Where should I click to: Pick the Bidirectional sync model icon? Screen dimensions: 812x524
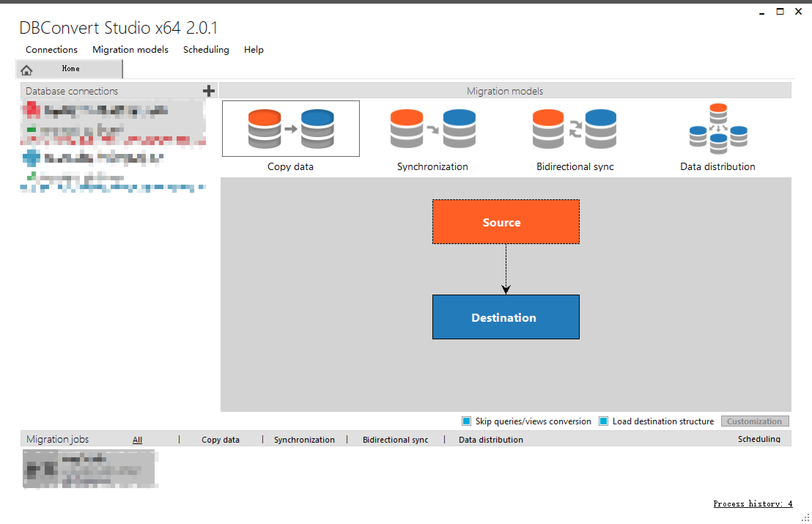575,129
